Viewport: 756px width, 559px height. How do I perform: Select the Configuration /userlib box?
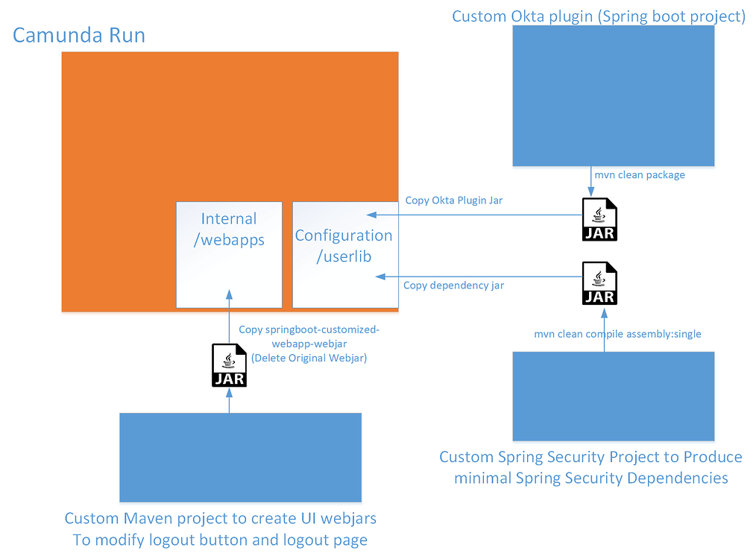(344, 253)
